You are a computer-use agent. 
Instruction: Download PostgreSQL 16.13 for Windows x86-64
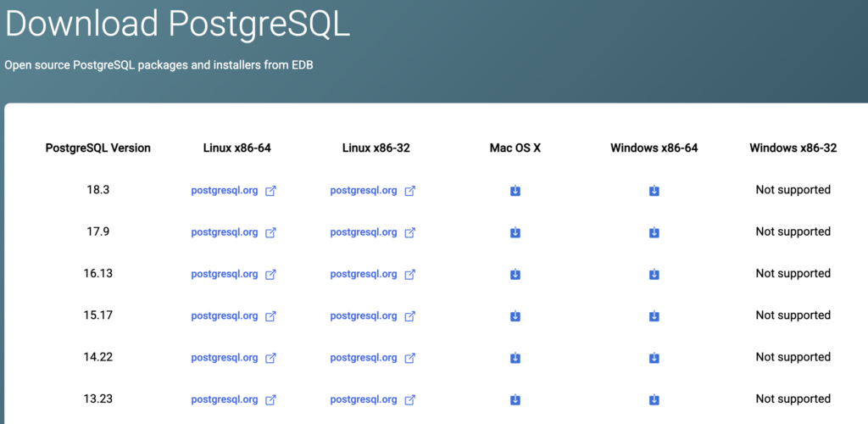pyautogui.click(x=654, y=275)
